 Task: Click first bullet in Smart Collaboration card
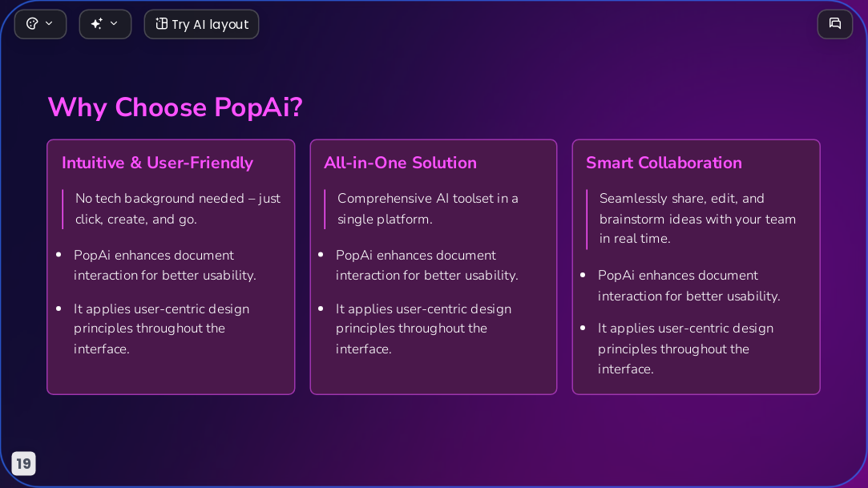pos(688,285)
